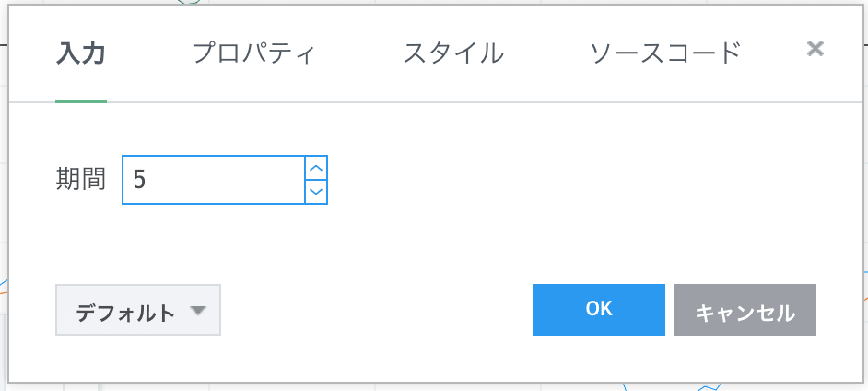Focus the 期間 number input field
The width and height of the screenshot is (868, 391).
pos(213,179)
